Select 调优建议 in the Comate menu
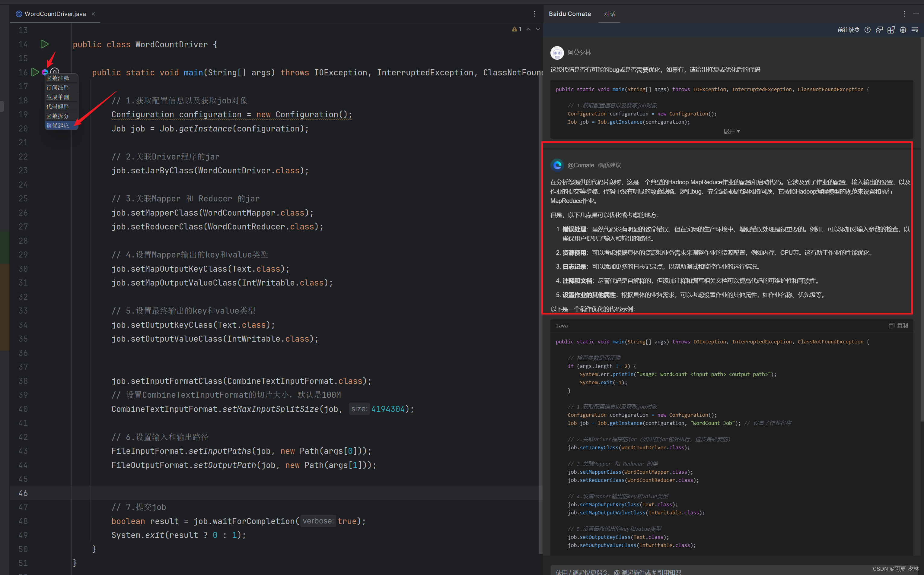 point(58,125)
